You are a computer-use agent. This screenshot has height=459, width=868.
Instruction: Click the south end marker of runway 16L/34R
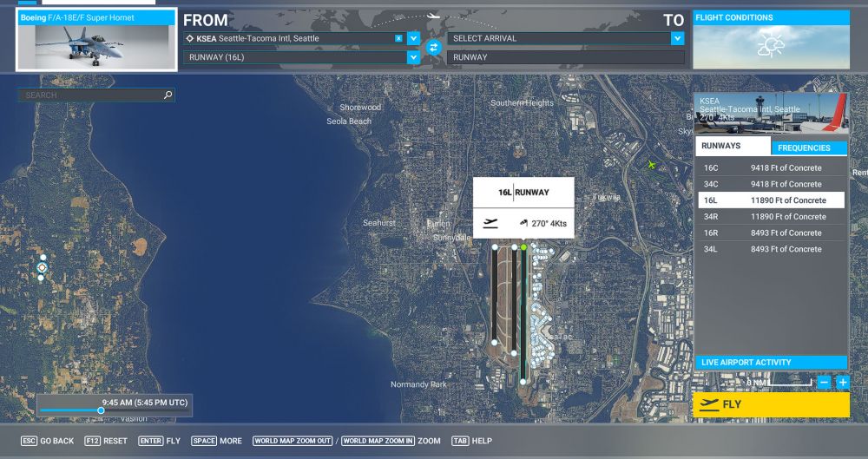tap(523, 382)
